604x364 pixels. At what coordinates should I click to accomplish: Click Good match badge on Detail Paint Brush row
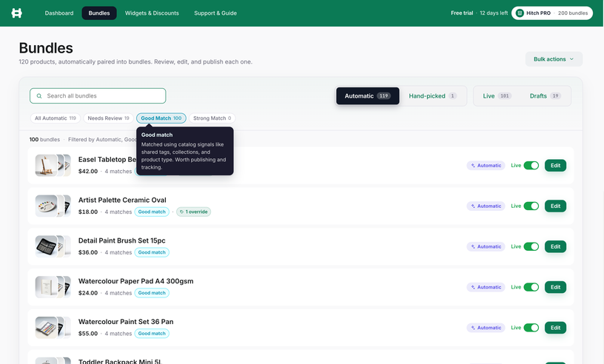point(152,252)
